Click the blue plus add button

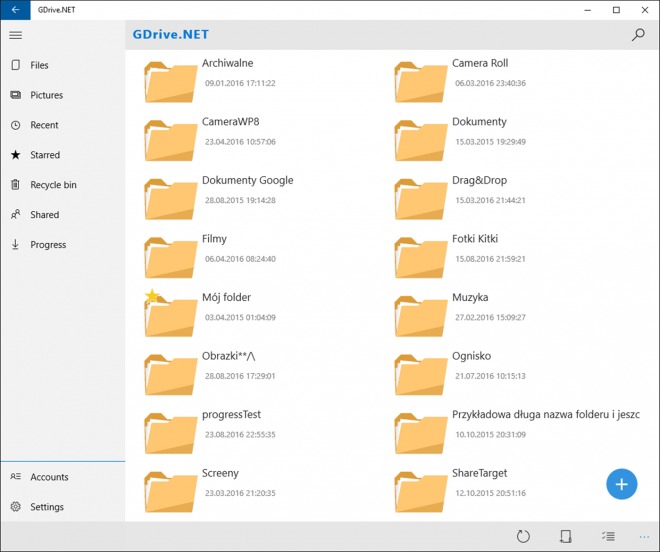point(622,484)
